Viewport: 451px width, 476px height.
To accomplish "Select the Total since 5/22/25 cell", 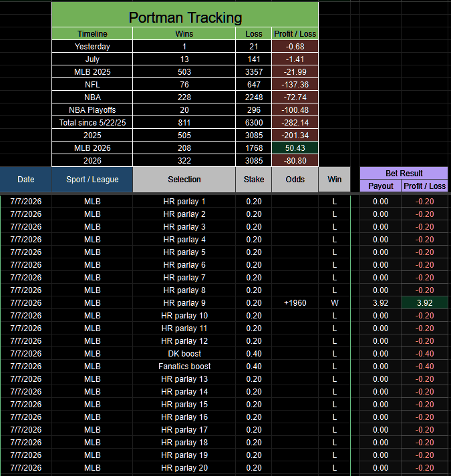I will (x=92, y=123).
